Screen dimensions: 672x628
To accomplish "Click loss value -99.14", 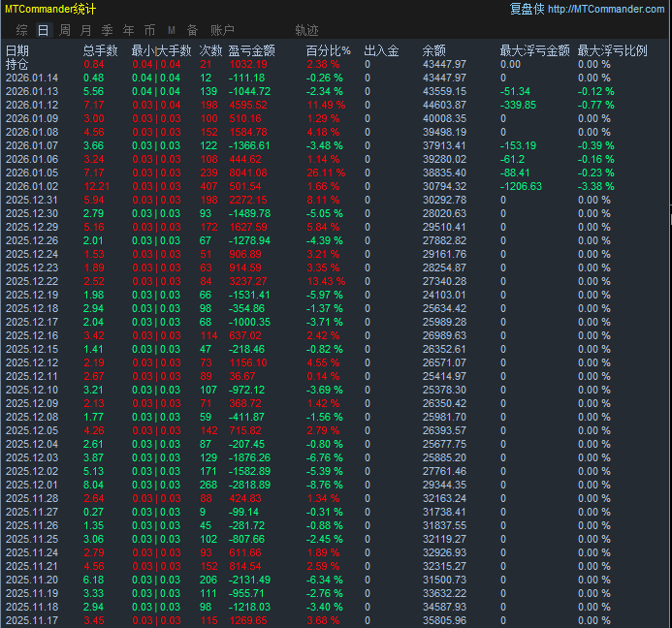I will [x=243, y=512].
